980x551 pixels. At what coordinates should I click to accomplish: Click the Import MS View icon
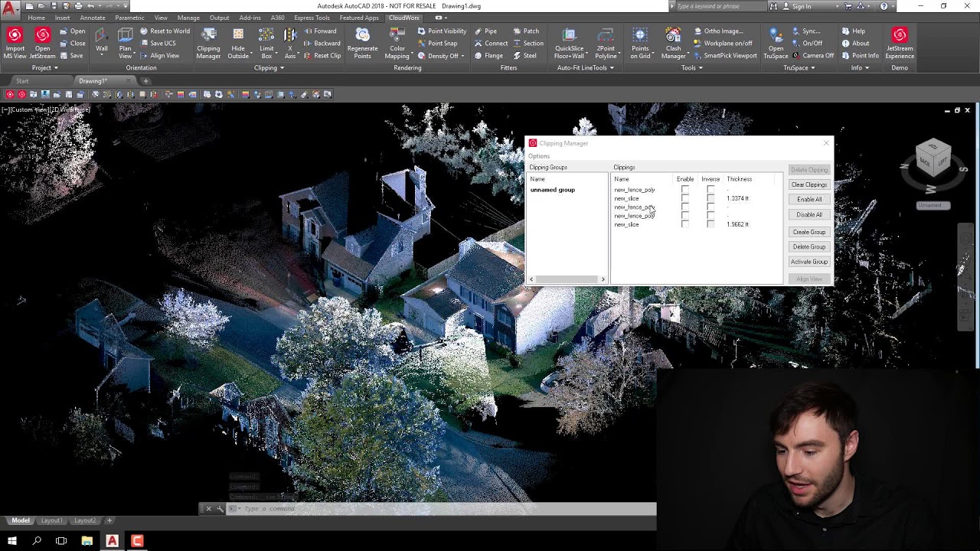coord(15,43)
